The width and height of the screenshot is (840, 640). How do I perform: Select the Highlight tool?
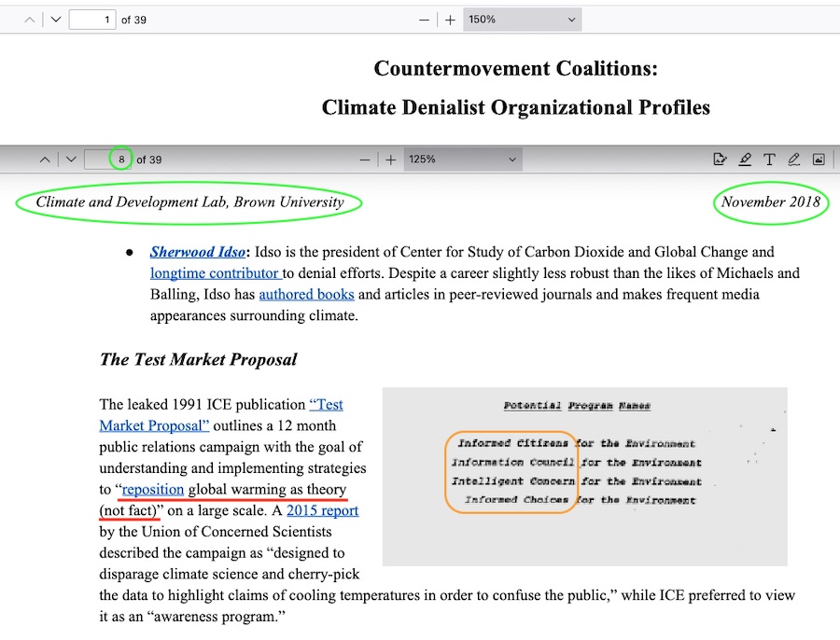(745, 160)
